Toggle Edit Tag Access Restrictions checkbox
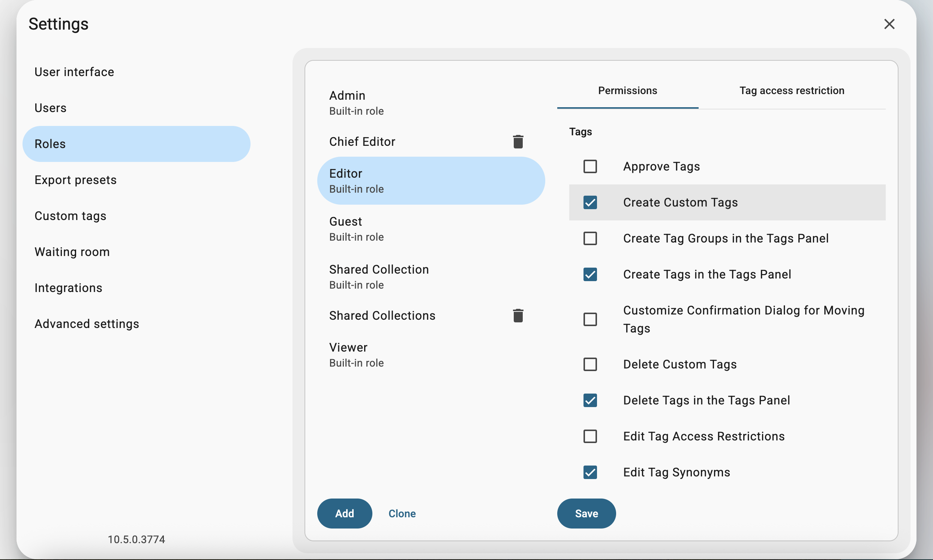 (x=590, y=436)
